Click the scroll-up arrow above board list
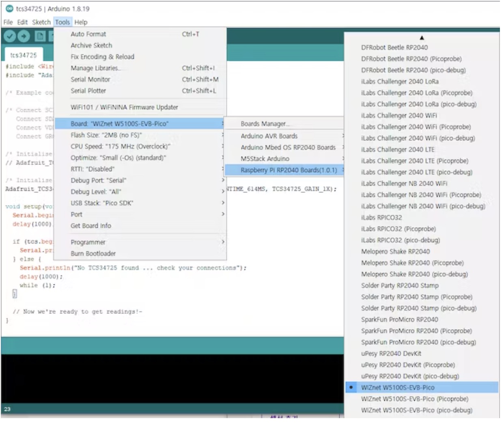 [x=422, y=38]
